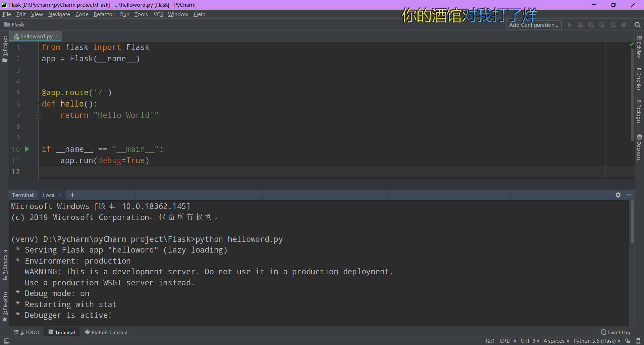This screenshot has height=345, width=644.
Task: Open terminal settings gear icon
Action: pos(618,195)
